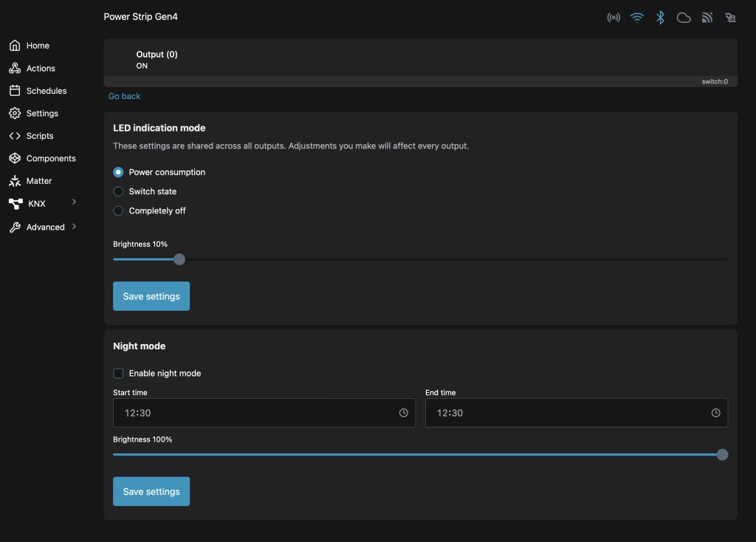Tick the Enable night mode checkbox

118,374
